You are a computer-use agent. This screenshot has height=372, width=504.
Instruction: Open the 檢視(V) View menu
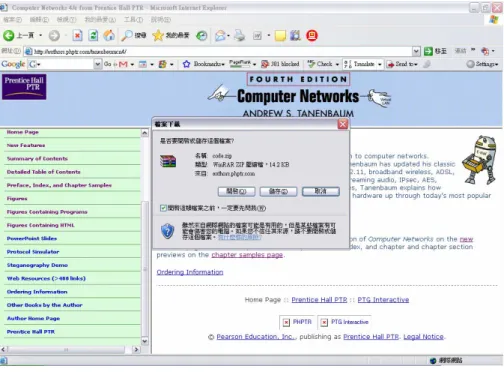point(66,20)
